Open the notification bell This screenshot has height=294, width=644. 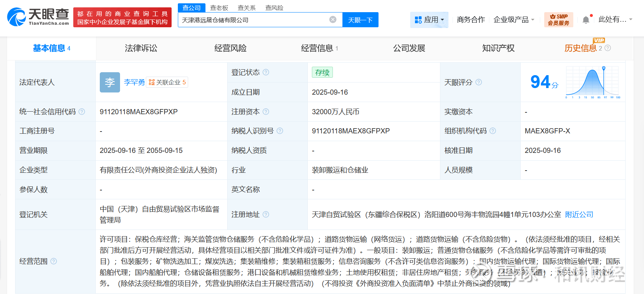(586, 20)
